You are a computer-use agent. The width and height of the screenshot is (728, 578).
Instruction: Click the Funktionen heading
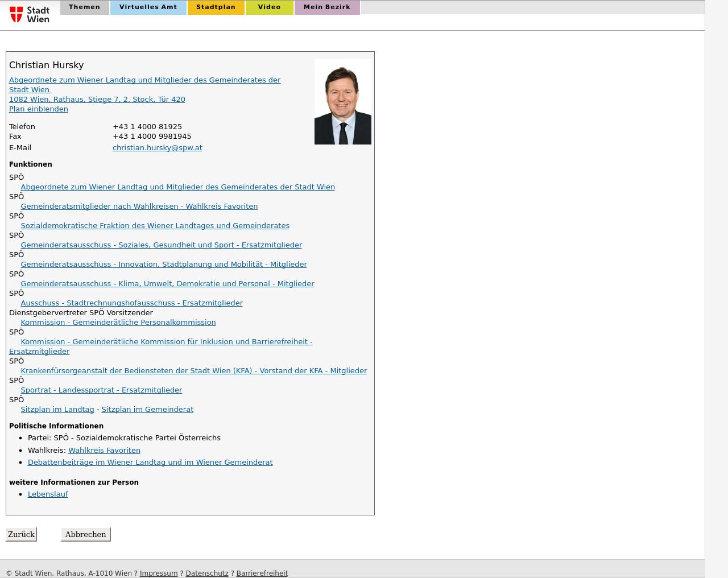(31, 164)
